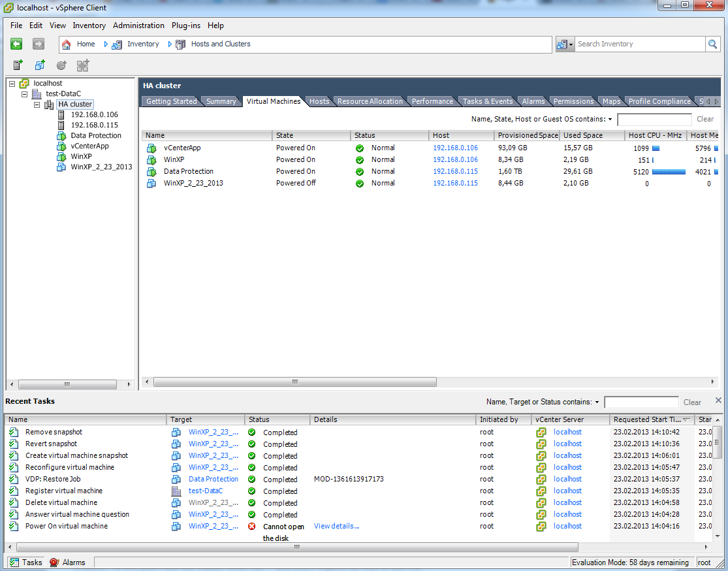Open the Inventory menu
728x571 pixels.
click(89, 25)
